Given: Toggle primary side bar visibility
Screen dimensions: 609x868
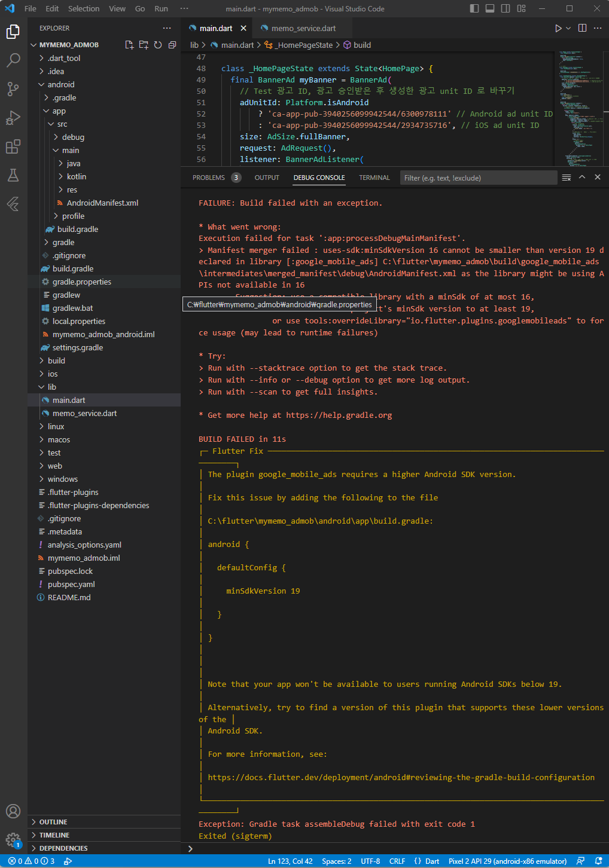Looking at the screenshot, I should coord(474,8).
